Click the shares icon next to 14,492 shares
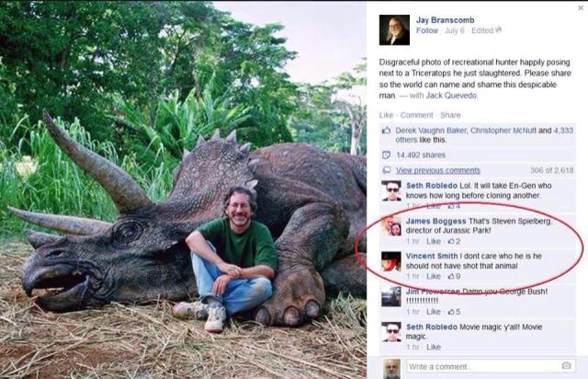Image resolution: width=588 pixels, height=379 pixels. point(386,155)
